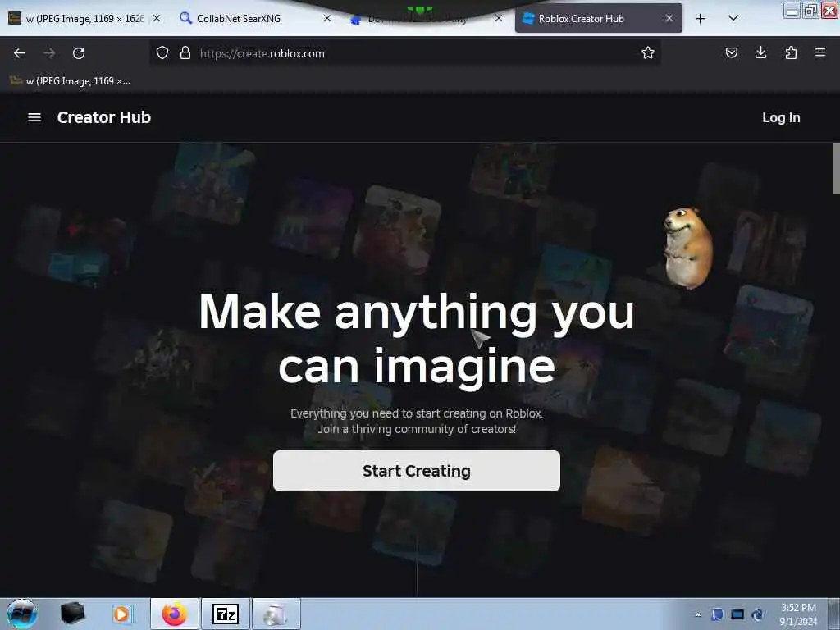This screenshot has width=840, height=630.
Task: Open the tracking protection shield
Action: (162, 53)
